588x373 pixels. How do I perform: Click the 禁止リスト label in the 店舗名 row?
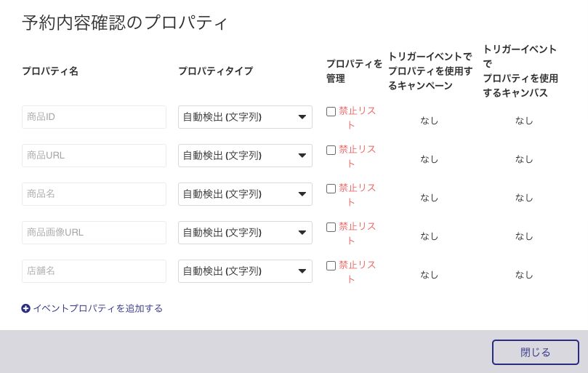click(x=357, y=272)
